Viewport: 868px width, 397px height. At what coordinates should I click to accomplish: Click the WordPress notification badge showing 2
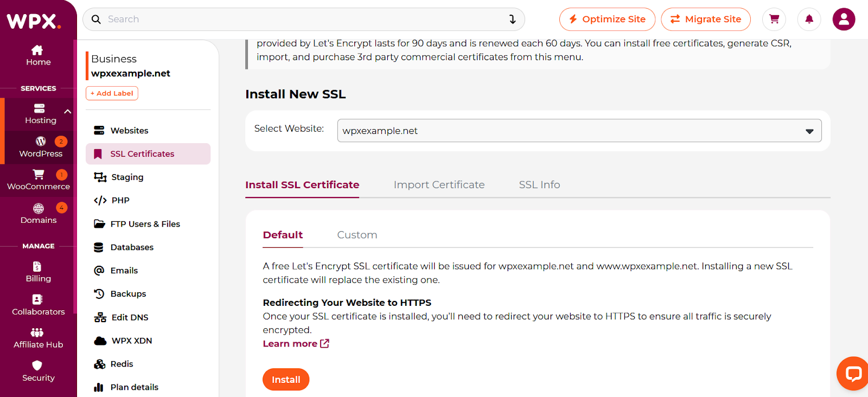click(x=61, y=142)
